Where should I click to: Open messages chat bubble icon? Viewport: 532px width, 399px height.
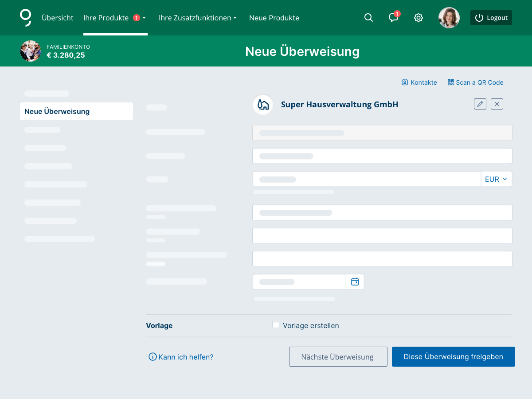point(393,18)
